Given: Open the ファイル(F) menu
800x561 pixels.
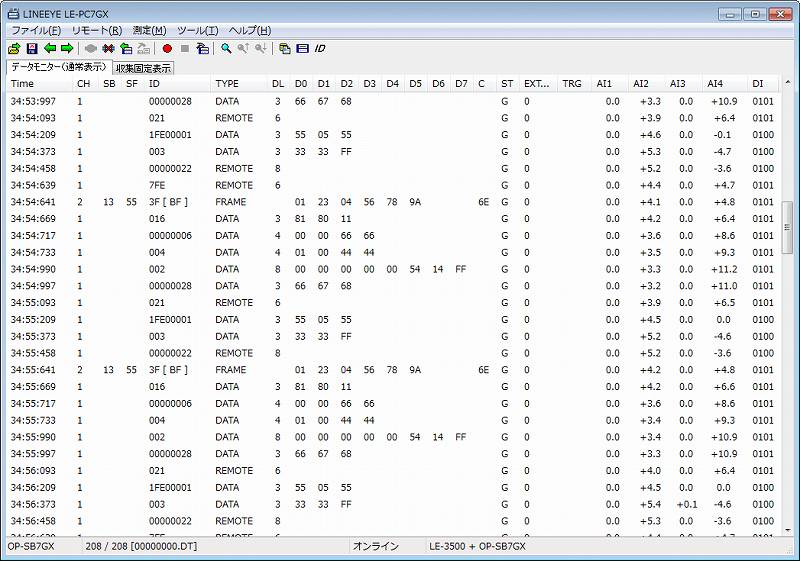Looking at the screenshot, I should [x=35, y=31].
